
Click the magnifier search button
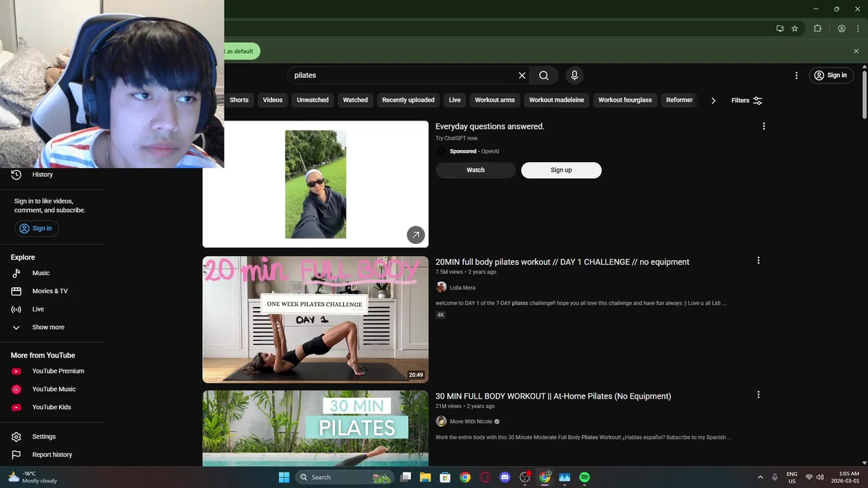coord(544,75)
